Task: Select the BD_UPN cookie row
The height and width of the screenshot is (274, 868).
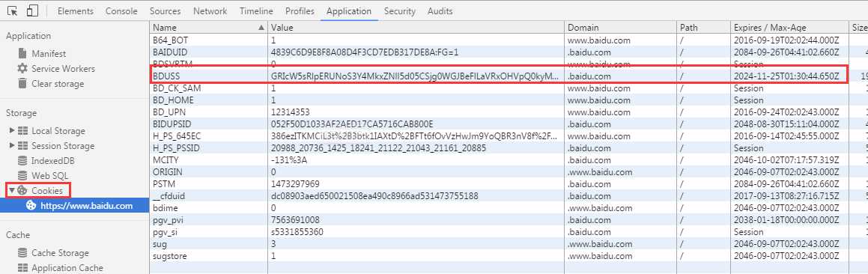Action: tap(509, 112)
